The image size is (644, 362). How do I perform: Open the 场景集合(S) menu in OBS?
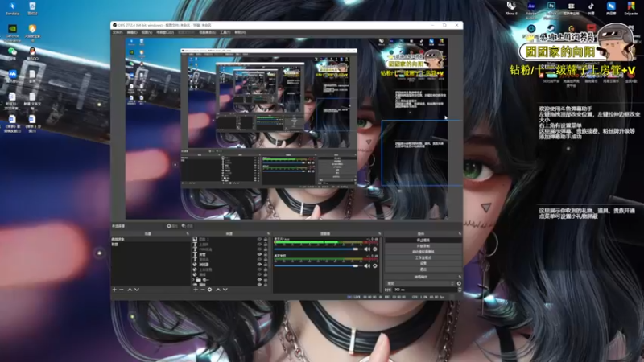coord(208,32)
